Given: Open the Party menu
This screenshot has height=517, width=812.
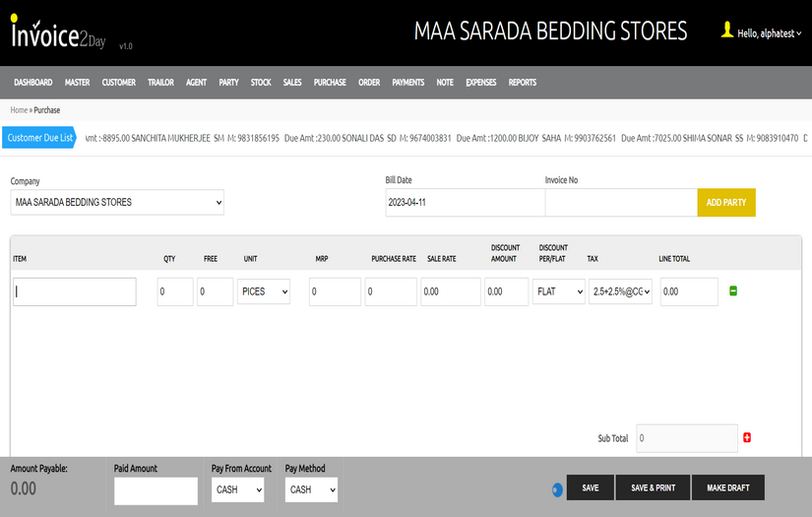Looking at the screenshot, I should 228,83.
